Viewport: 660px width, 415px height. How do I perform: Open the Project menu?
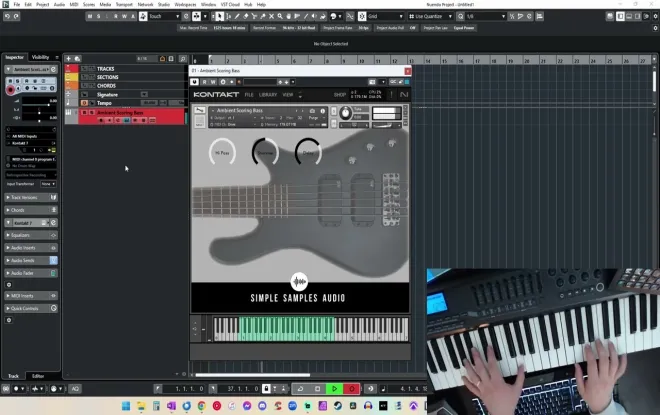coord(43,5)
